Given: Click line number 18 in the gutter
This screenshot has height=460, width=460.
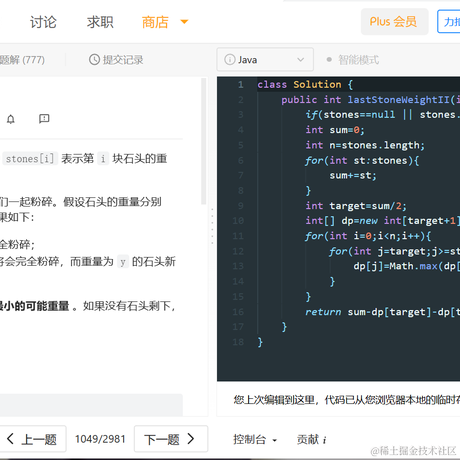Looking at the screenshot, I should tap(238, 342).
